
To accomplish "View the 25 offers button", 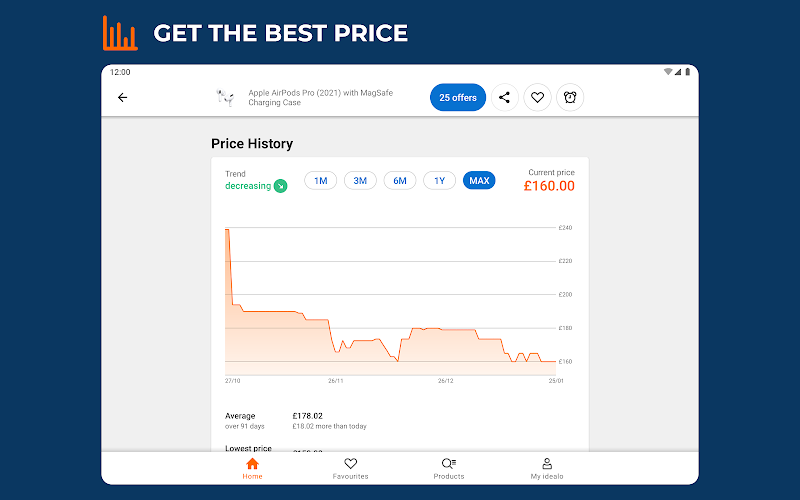I will point(458,98).
